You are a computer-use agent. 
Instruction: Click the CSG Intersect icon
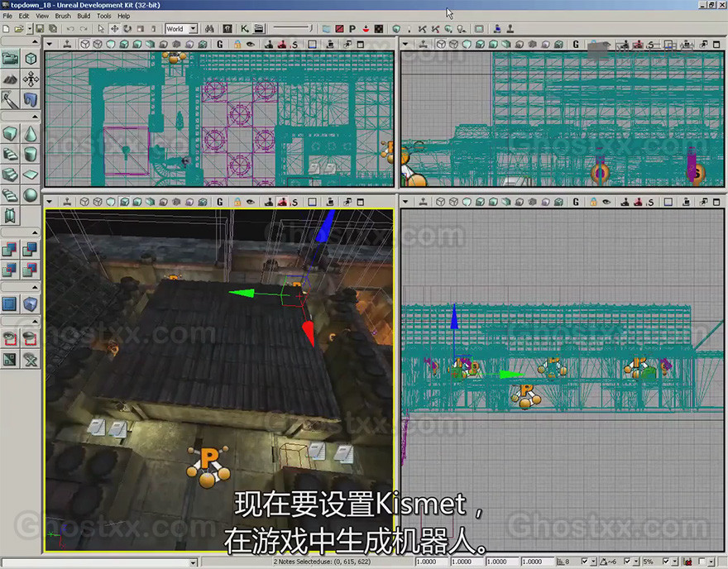click(10, 269)
